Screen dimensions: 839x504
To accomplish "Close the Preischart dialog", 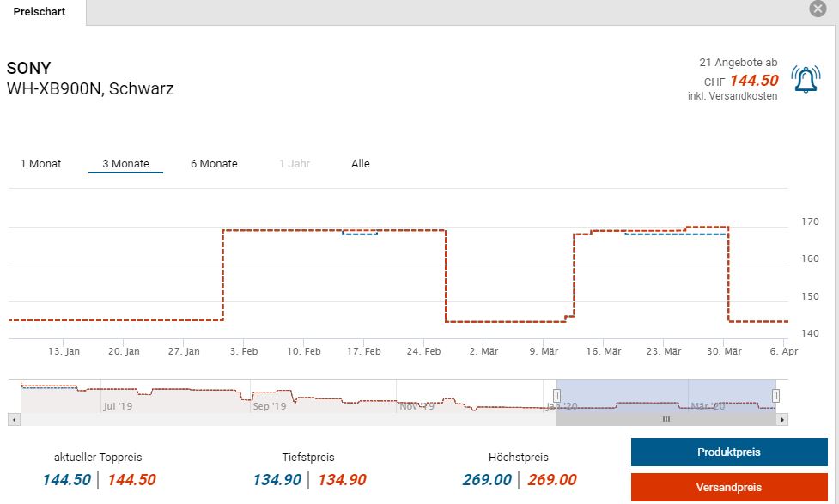I will tap(818, 9).
